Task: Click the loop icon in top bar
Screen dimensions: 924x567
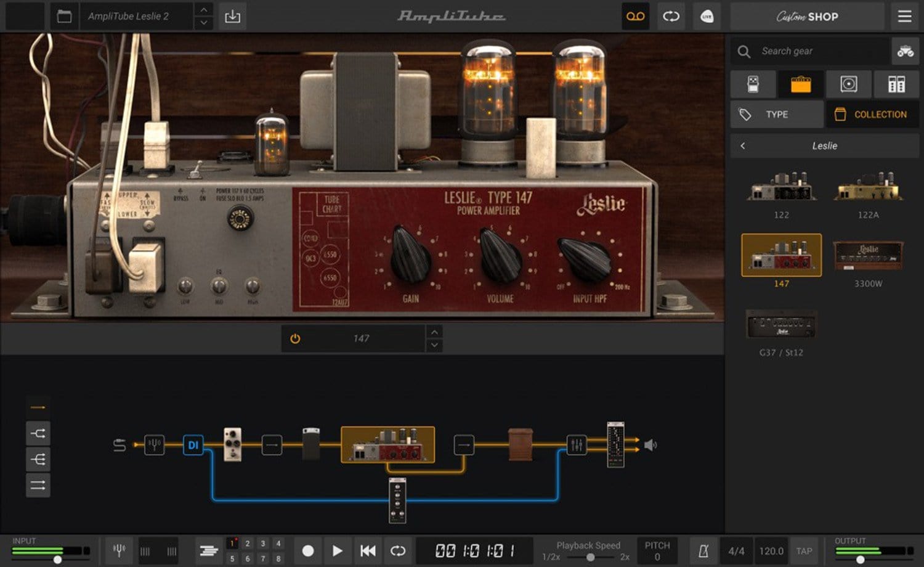Action: click(x=671, y=17)
